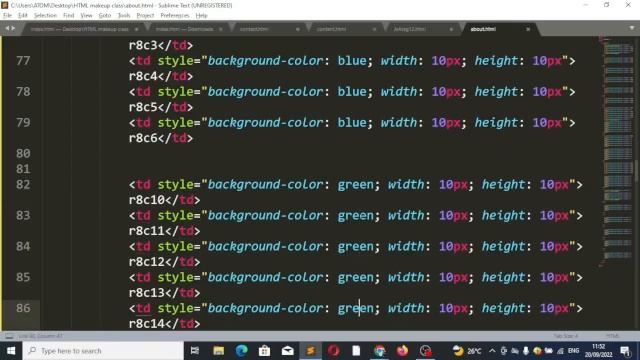Image resolution: width=640 pixels, height=360 pixels.
Task: Click the text r8c6 in the code
Action: [x=143, y=138]
